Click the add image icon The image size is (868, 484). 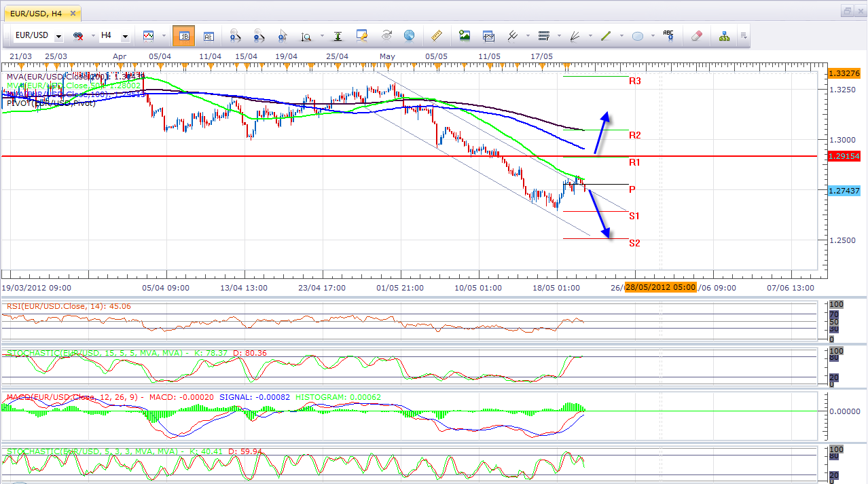(x=465, y=36)
